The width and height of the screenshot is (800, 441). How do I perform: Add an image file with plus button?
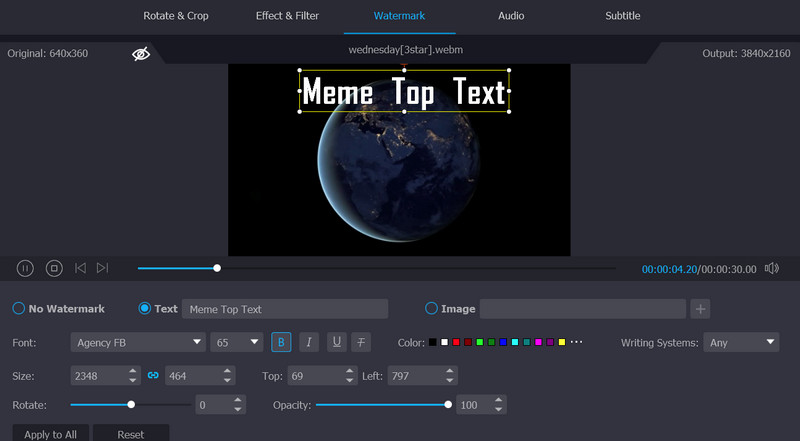coord(701,309)
